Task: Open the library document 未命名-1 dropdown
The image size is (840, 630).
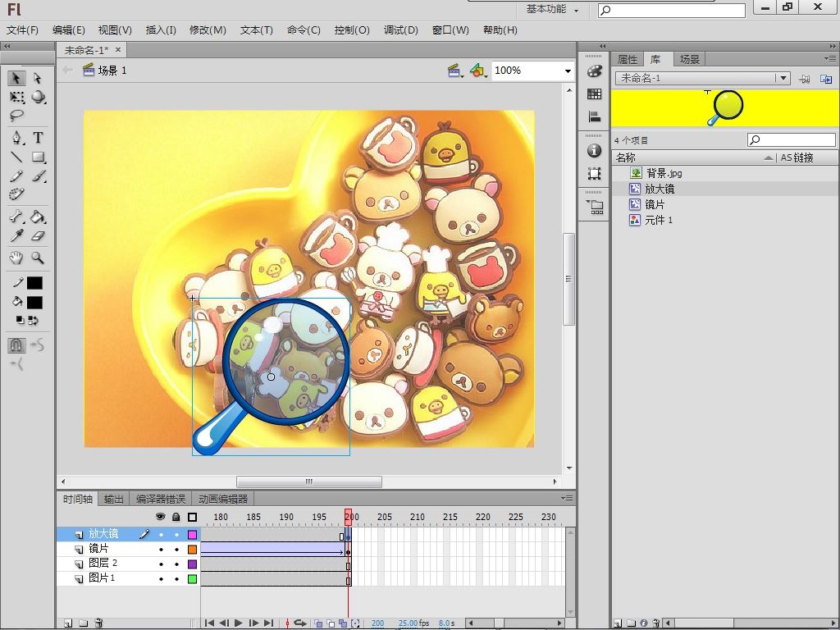Action: coord(783,78)
